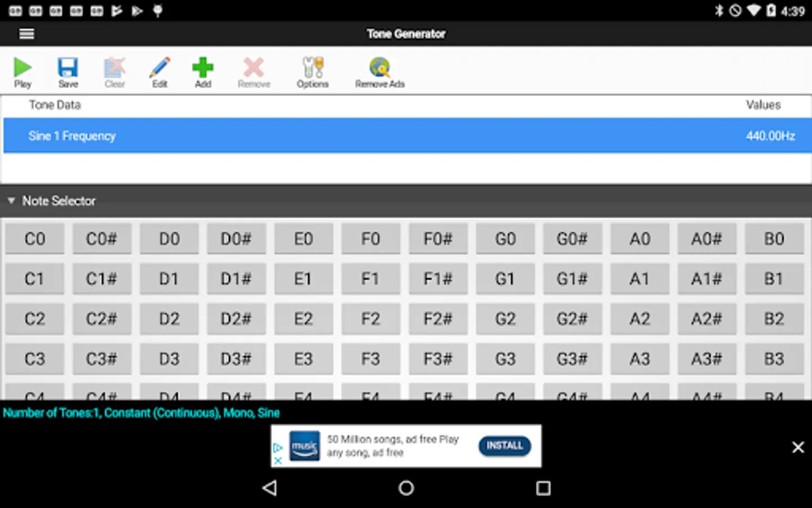The height and width of the screenshot is (508, 812).
Task: Click the Values column header
Action: tap(764, 105)
